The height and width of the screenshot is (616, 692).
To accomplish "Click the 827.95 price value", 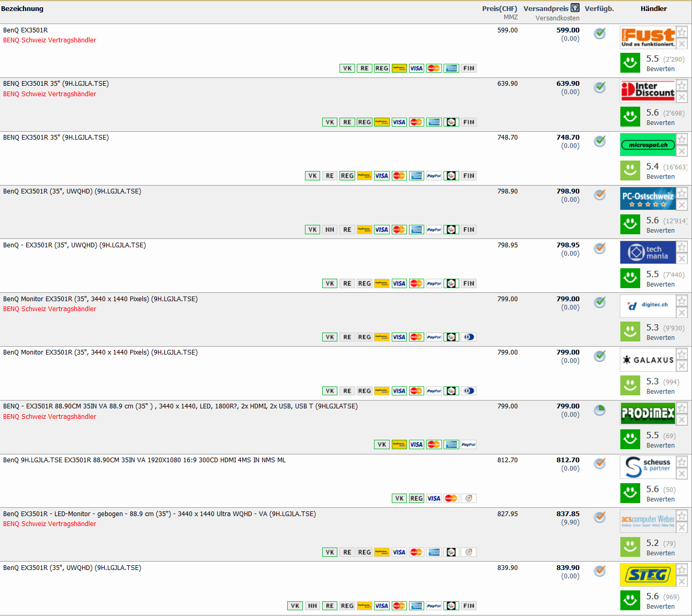I will tap(507, 514).
